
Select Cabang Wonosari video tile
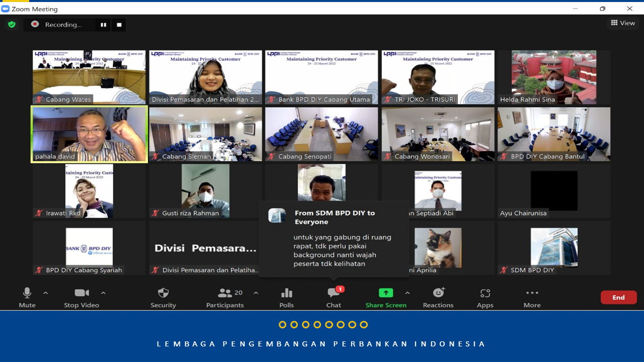(438, 134)
